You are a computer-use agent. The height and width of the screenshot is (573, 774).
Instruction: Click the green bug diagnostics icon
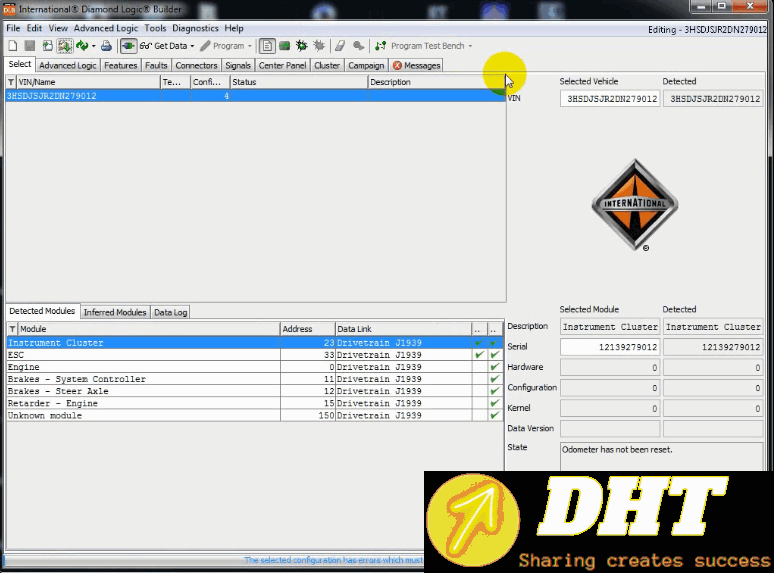301,46
